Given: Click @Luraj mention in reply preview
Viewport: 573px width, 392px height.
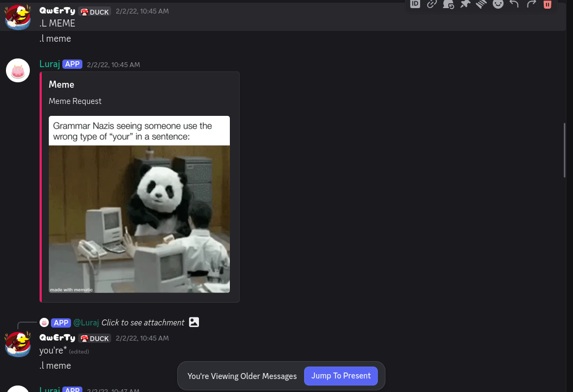Looking at the screenshot, I should (86, 323).
